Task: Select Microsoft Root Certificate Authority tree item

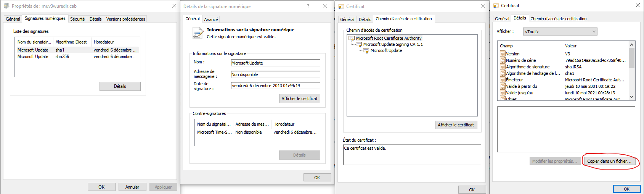Action: (389, 38)
